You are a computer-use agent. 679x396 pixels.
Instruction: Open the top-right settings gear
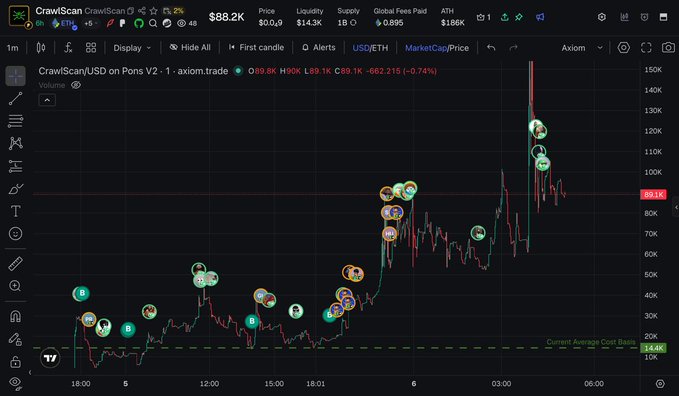(601, 17)
